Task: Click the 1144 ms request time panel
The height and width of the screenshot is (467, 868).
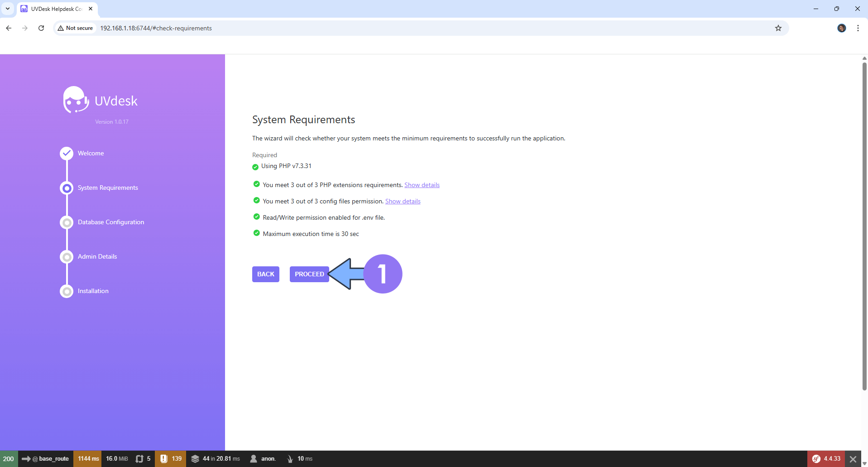Action: click(88, 459)
